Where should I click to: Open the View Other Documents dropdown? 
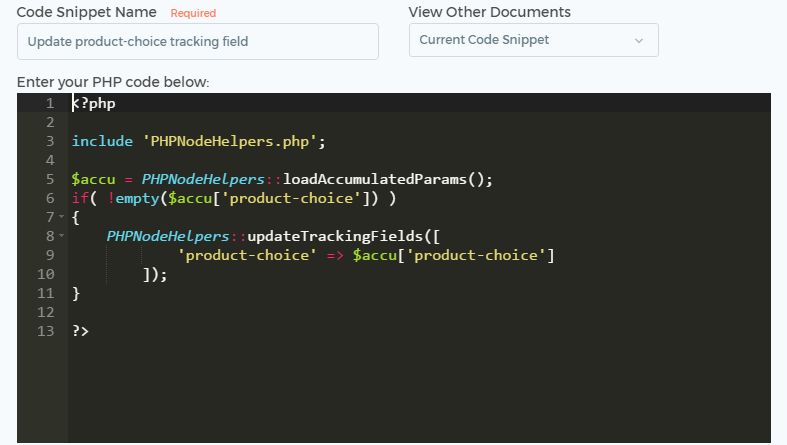click(x=534, y=40)
